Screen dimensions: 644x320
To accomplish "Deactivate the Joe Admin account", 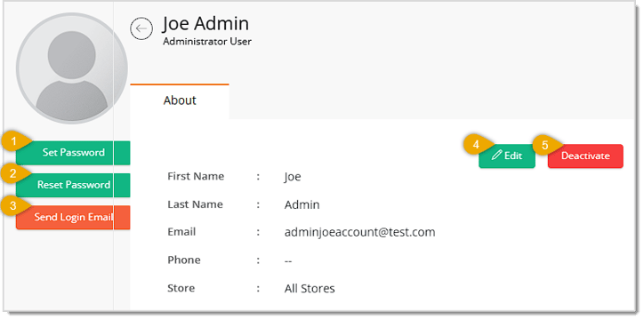I will pyautogui.click(x=585, y=156).
